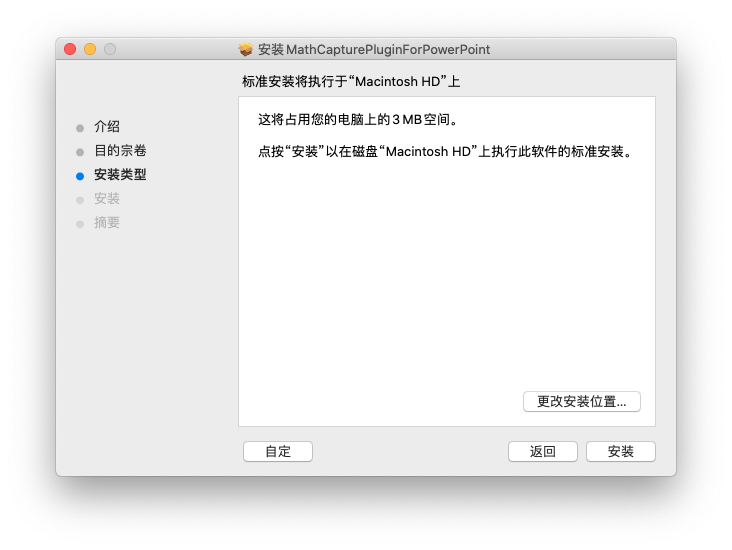The image size is (732, 550).
Task: Click the paragraph starting 点按"安装"以在磁盘
Action: (445, 151)
